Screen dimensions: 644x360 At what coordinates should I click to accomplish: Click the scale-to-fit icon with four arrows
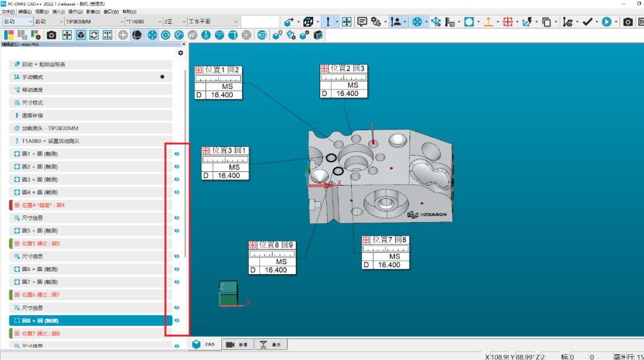tap(67, 35)
